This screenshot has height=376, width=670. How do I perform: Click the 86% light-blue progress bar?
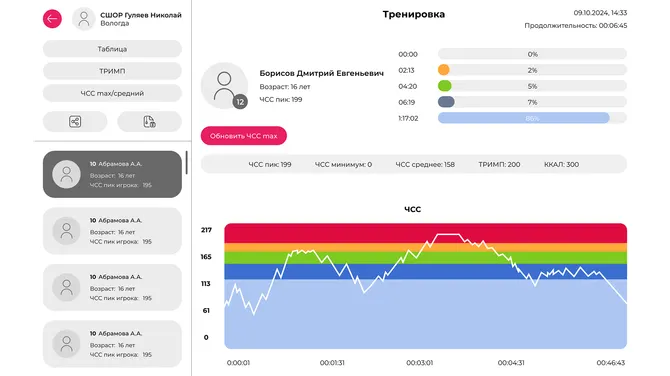coord(523,118)
